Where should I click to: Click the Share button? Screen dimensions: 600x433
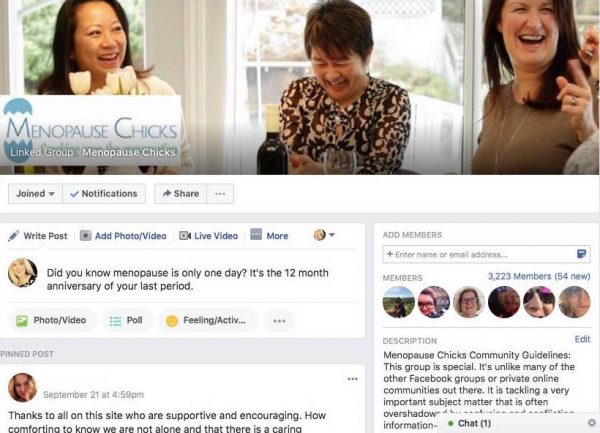[181, 194]
